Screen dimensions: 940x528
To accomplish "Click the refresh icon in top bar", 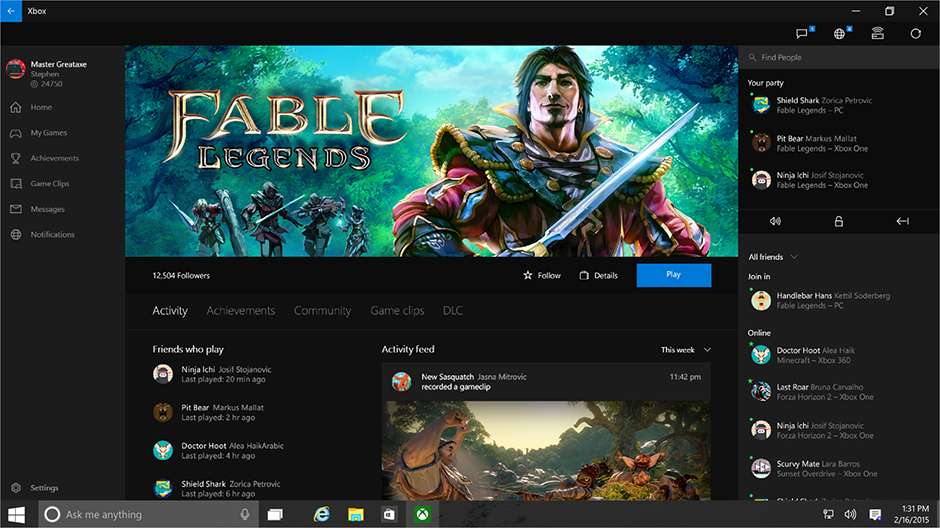I will tap(915, 33).
